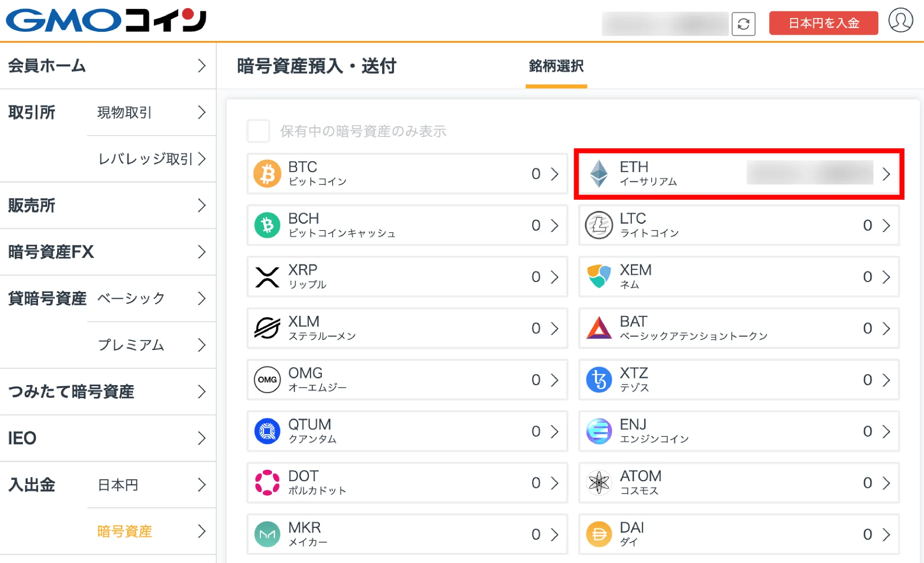Screen dimensions: 924x563
Task: Open the XTZ row chevron arrow
Action: pos(886,379)
